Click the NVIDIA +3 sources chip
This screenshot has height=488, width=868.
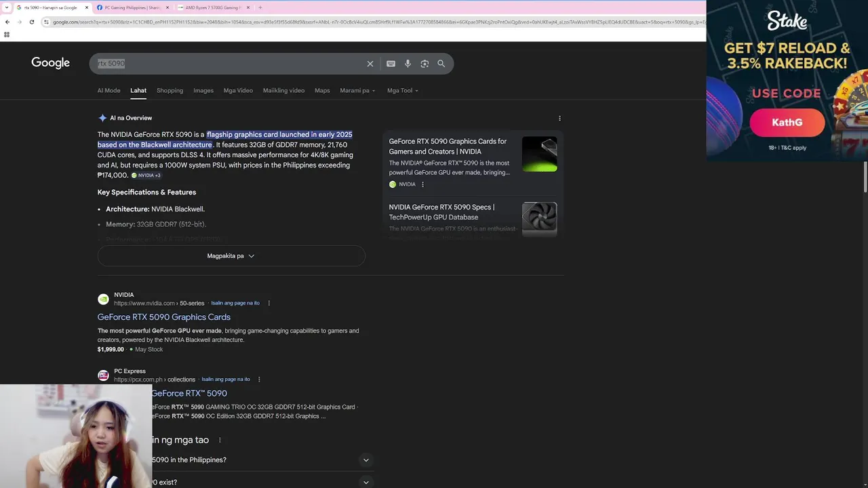(146, 176)
